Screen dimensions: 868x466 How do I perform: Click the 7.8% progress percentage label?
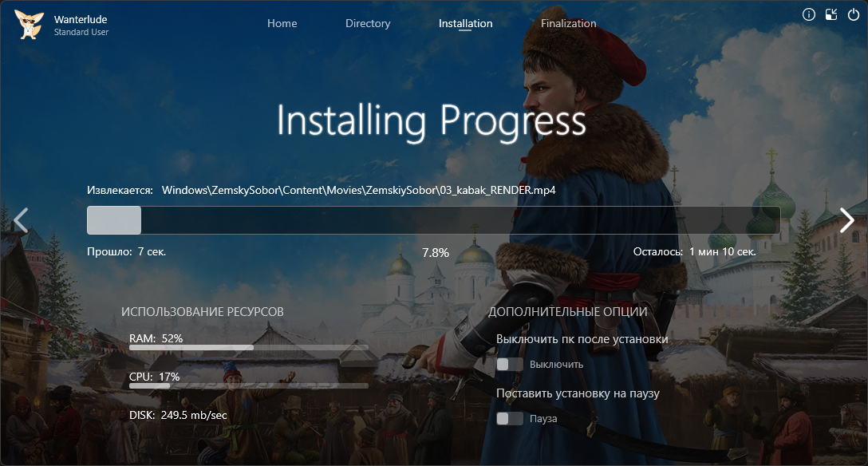[435, 252]
